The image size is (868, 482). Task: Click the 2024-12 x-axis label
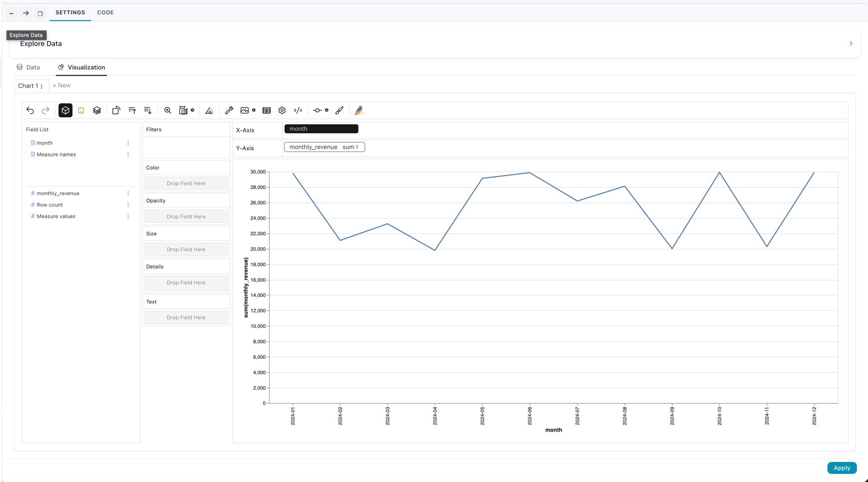814,416
